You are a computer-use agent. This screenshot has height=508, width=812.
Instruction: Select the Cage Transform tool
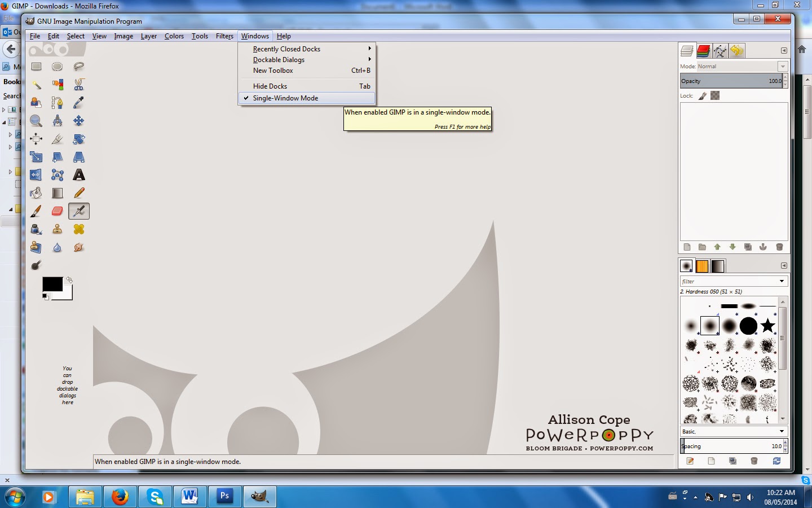pos(58,175)
